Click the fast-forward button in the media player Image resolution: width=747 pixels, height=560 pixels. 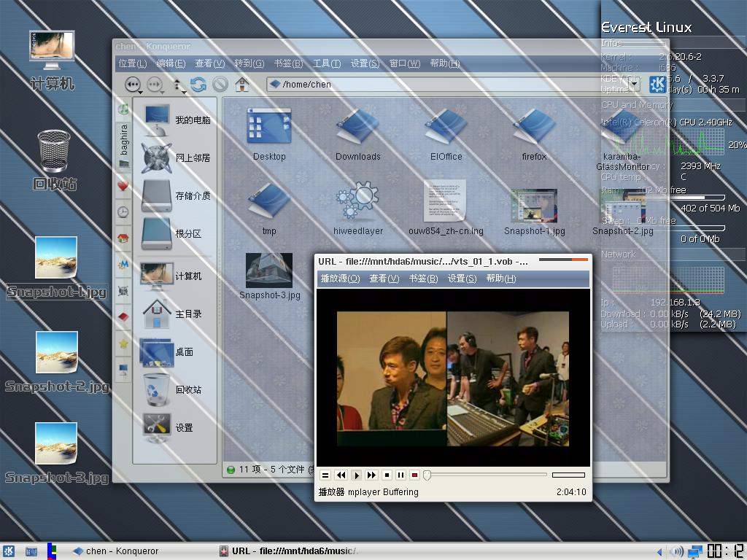click(371, 475)
